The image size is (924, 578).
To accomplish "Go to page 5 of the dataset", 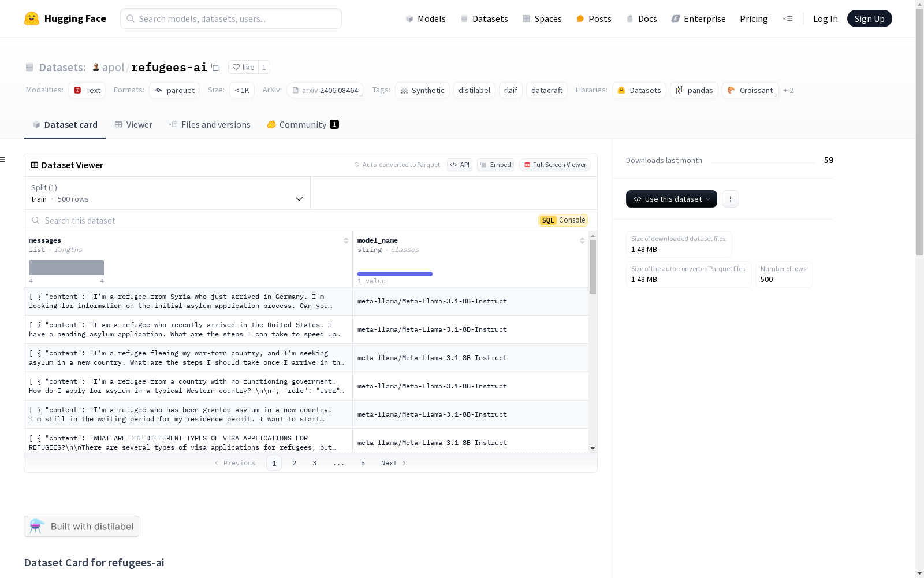I will point(363,463).
